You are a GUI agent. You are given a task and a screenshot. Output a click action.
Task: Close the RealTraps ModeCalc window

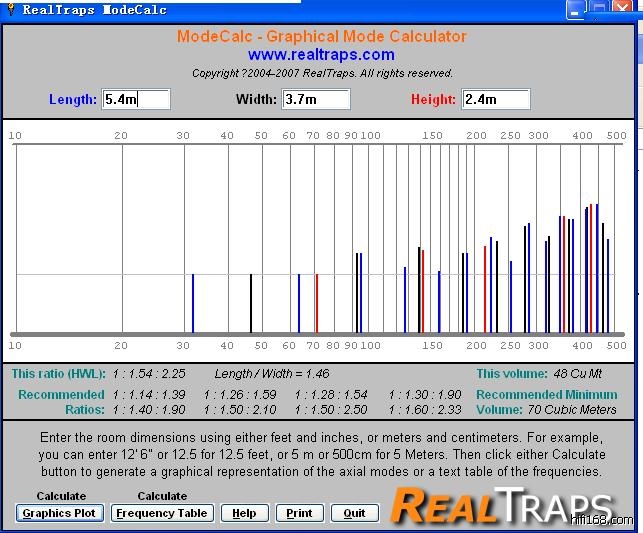[623, 10]
